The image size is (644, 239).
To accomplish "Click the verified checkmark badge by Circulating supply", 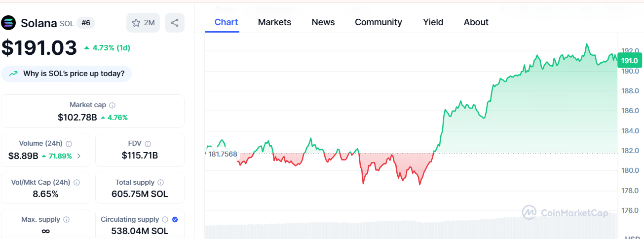I will coord(175,219).
